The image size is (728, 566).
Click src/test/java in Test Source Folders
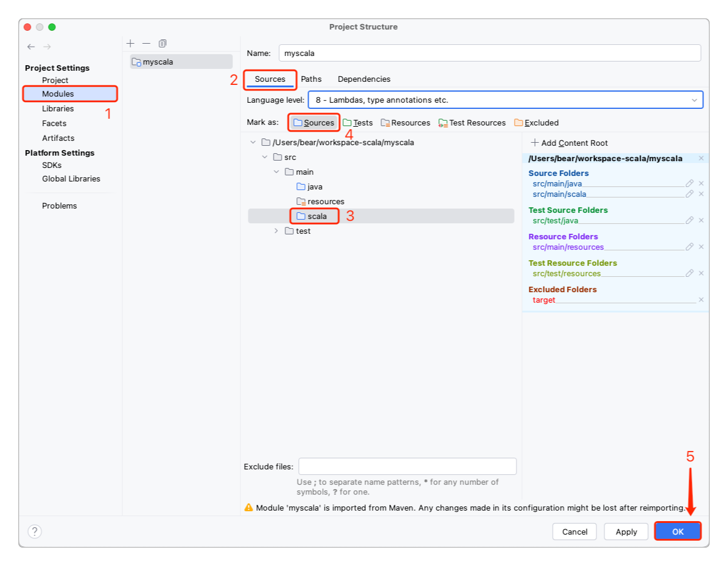point(555,221)
